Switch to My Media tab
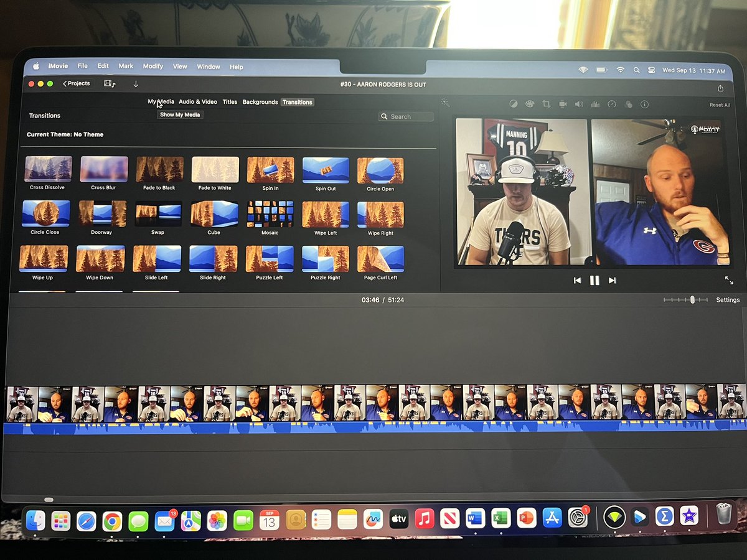The width and height of the screenshot is (747, 560). [x=161, y=101]
